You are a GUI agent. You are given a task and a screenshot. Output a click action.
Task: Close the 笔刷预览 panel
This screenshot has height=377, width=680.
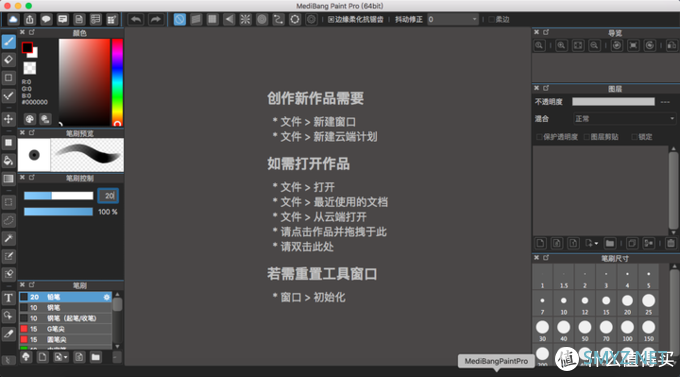pyautogui.click(x=22, y=133)
